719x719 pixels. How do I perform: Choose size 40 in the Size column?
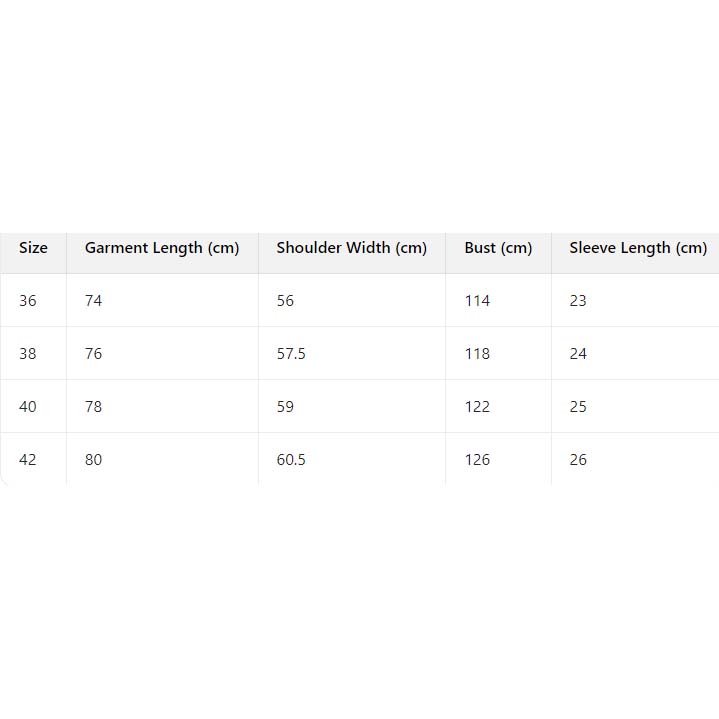28,407
